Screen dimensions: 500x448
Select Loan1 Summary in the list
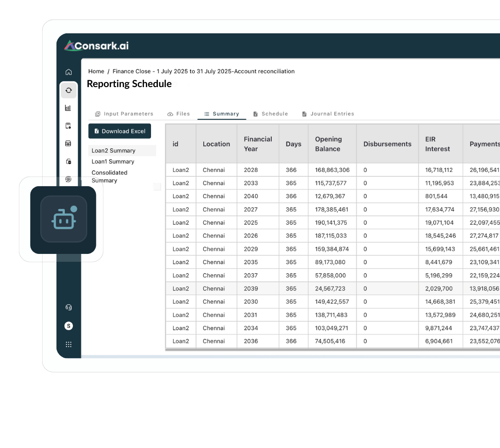tap(113, 162)
